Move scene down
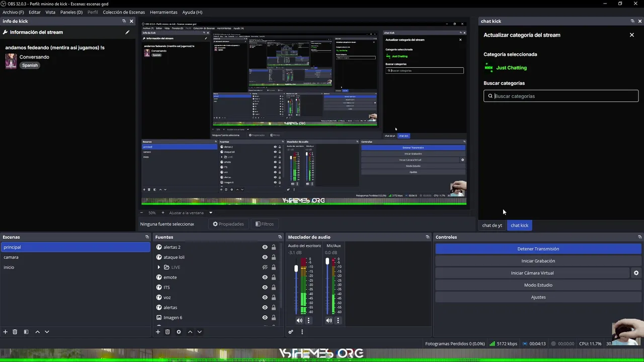 (x=47, y=332)
